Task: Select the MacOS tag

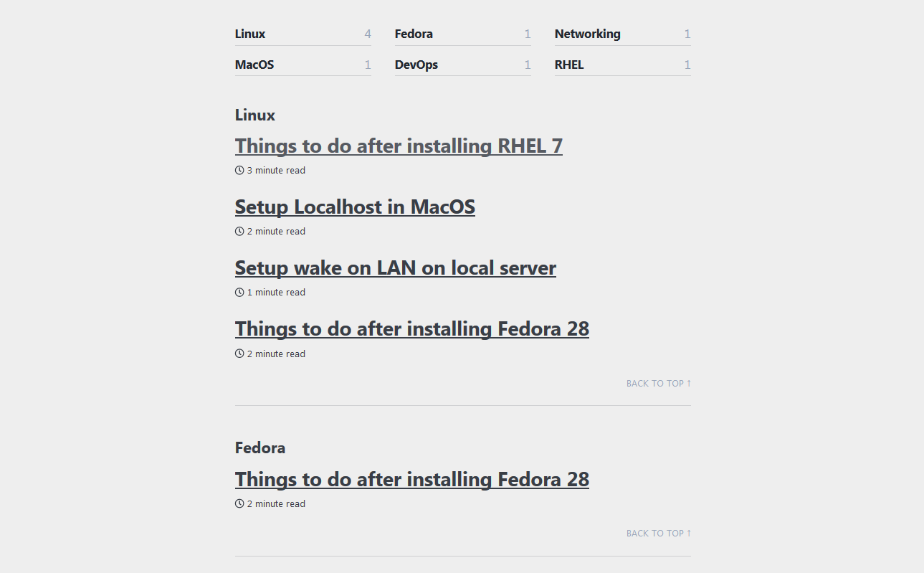Action: 254,65
